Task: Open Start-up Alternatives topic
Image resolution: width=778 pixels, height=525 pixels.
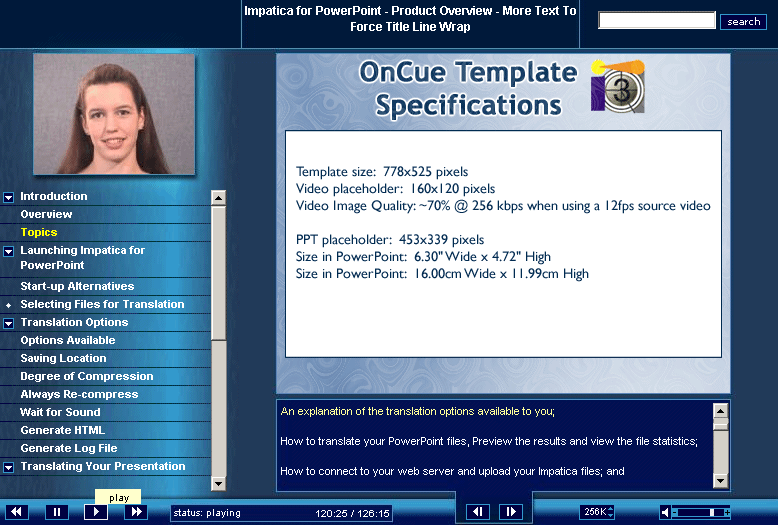Action: click(77, 286)
